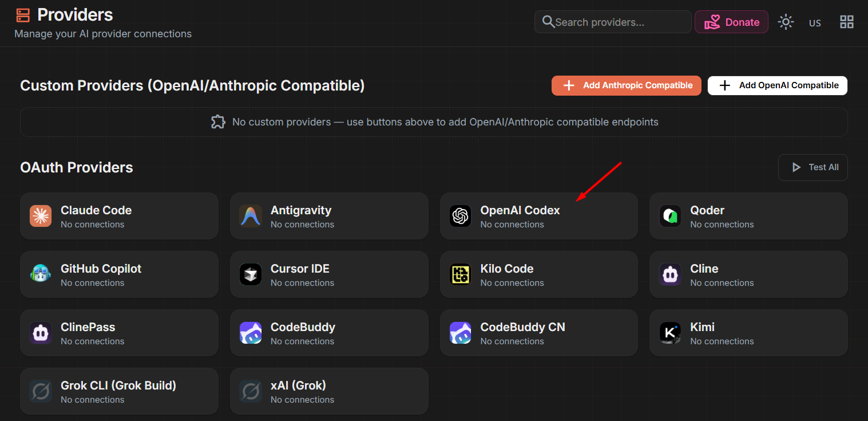
Task: Click the Claude Code provider icon
Action: tap(41, 216)
